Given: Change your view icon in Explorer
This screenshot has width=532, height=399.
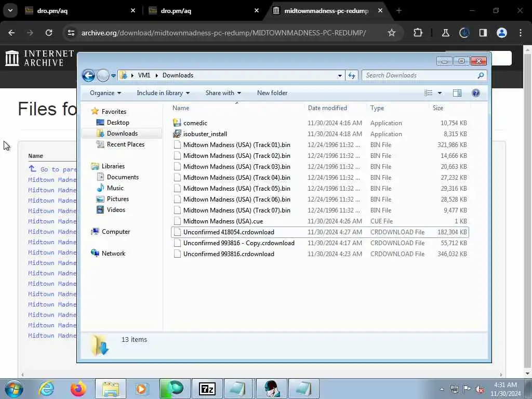Looking at the screenshot, I should pos(429,93).
